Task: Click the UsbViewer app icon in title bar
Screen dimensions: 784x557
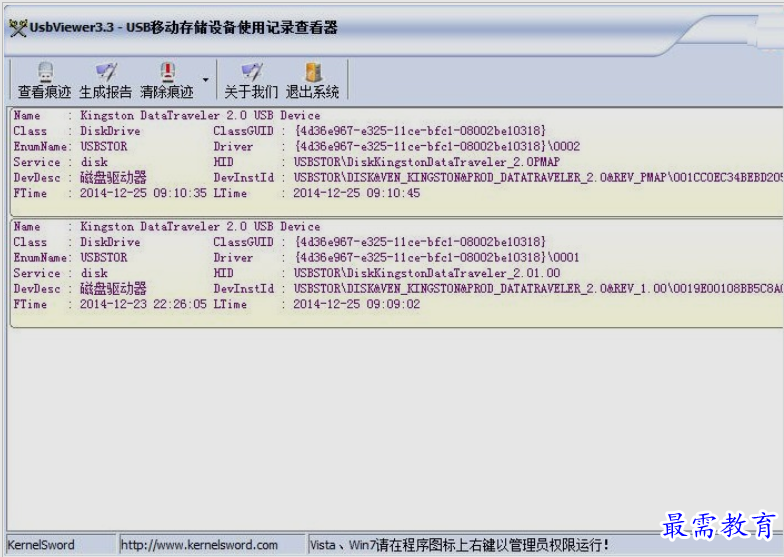Action: pos(18,28)
